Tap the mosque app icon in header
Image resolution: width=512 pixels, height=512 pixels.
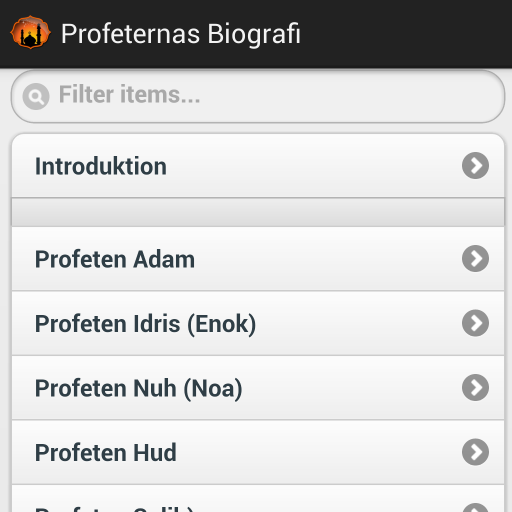(x=30, y=33)
